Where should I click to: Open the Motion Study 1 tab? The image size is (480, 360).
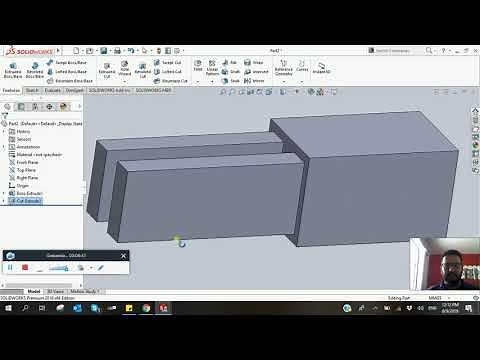[85, 291]
